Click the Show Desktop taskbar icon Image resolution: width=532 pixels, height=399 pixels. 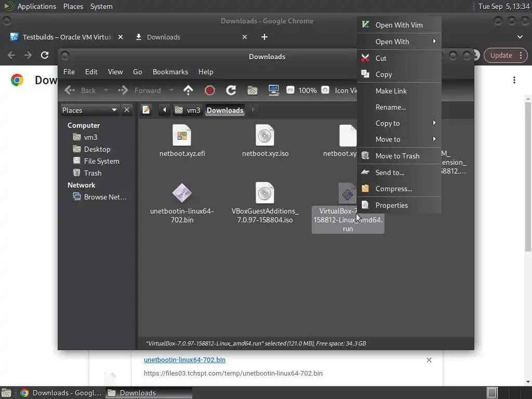point(6,393)
